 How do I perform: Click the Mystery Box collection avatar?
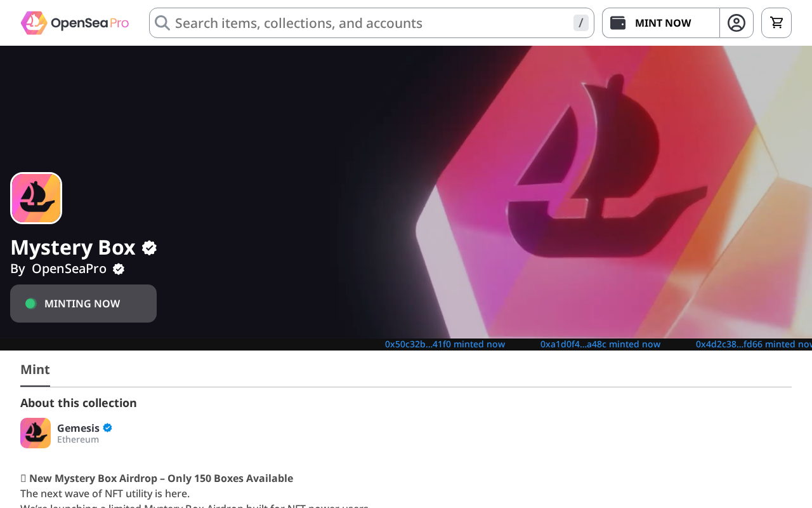[36, 198]
